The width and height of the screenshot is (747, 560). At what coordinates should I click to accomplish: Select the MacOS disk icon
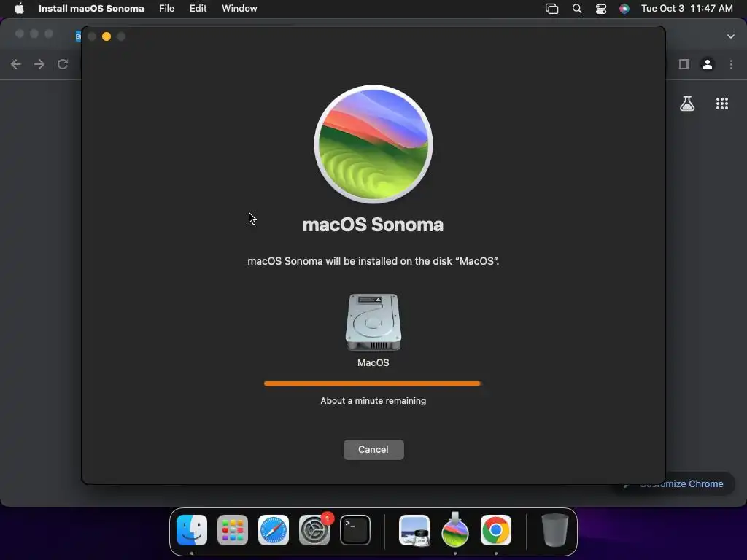pyautogui.click(x=373, y=322)
